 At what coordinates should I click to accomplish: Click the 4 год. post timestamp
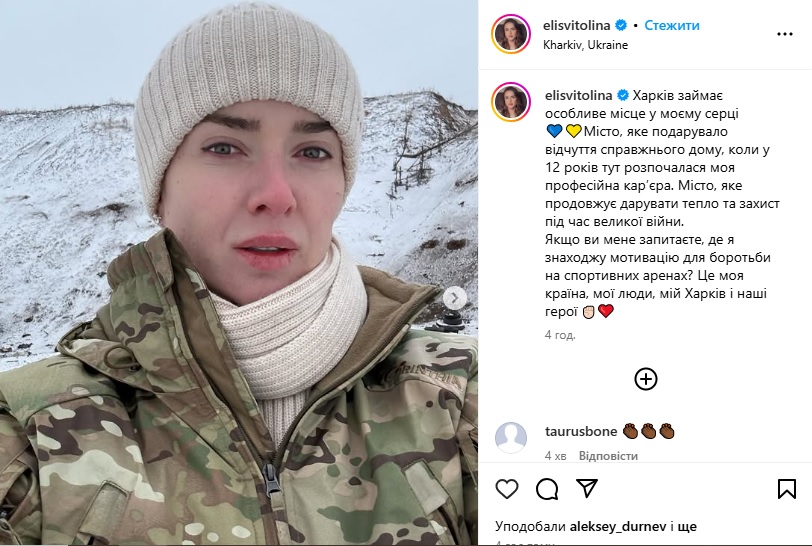pyautogui.click(x=560, y=335)
